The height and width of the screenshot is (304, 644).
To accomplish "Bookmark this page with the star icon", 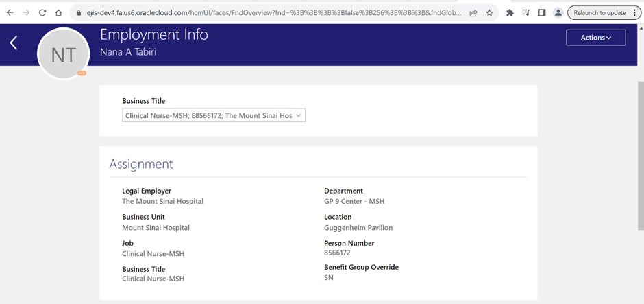I will (x=489, y=13).
